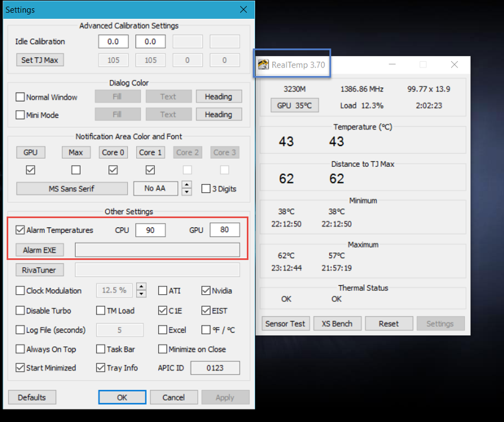This screenshot has height=422, width=504.
Task: Uncheck the Tray Info checkbox
Action: (x=101, y=368)
